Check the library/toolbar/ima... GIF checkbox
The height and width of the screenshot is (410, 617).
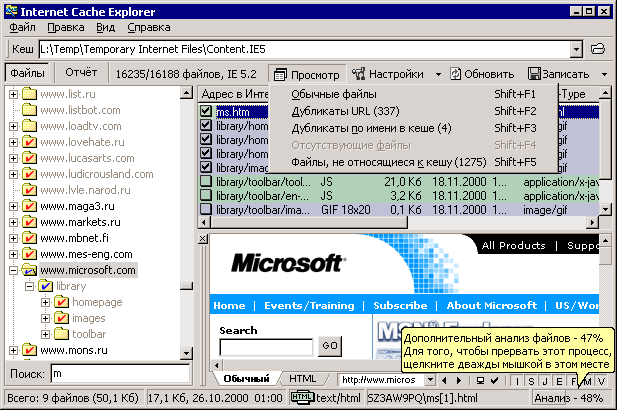tap(206, 209)
